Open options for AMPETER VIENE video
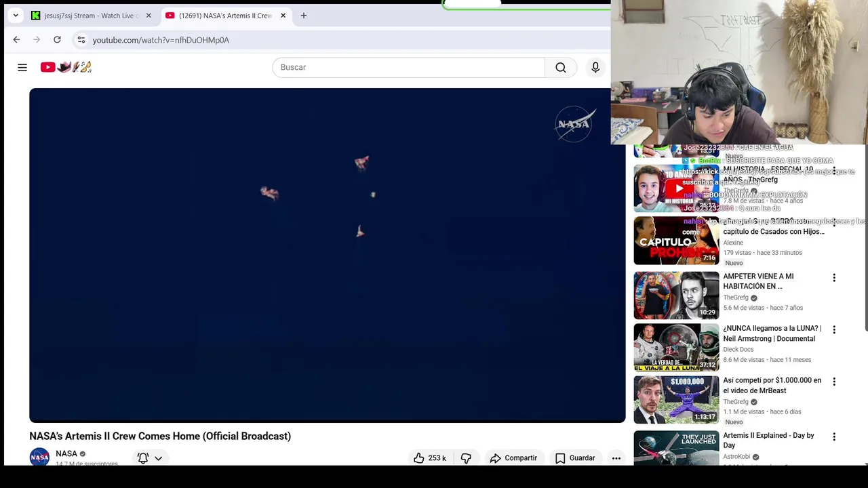This screenshot has height=488, width=868. click(834, 278)
